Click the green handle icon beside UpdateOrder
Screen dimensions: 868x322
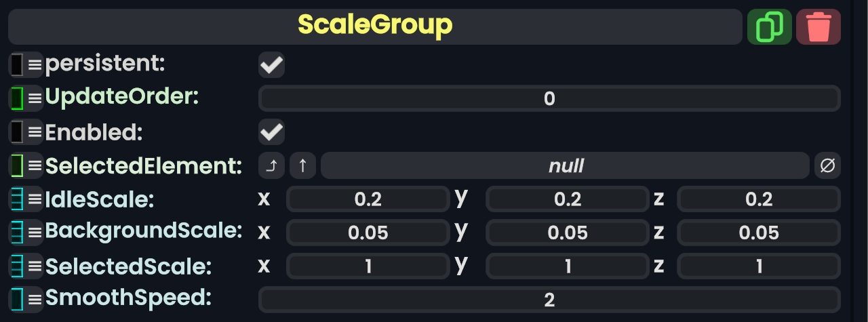tap(26, 98)
